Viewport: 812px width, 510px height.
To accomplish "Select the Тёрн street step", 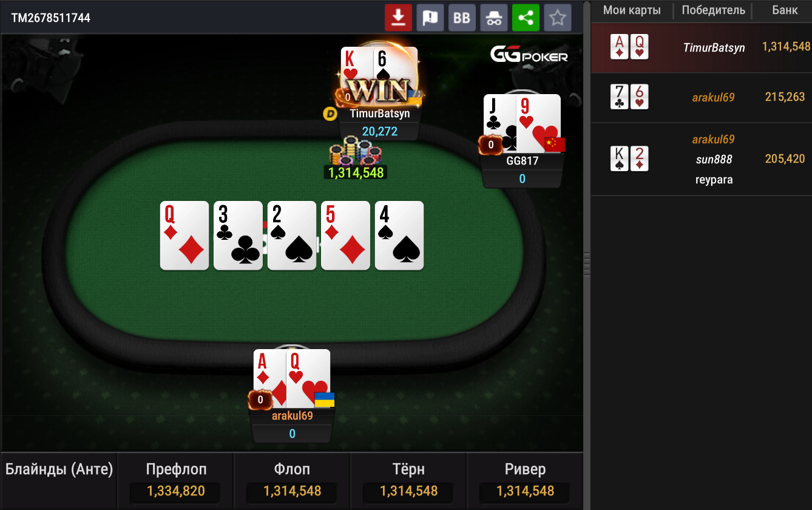I will [x=408, y=481].
